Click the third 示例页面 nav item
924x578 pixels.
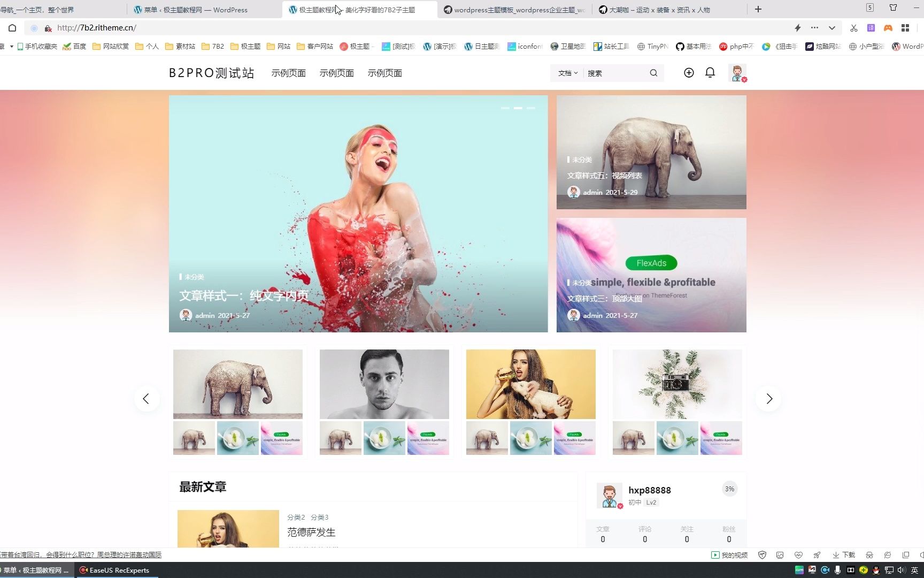(x=385, y=73)
